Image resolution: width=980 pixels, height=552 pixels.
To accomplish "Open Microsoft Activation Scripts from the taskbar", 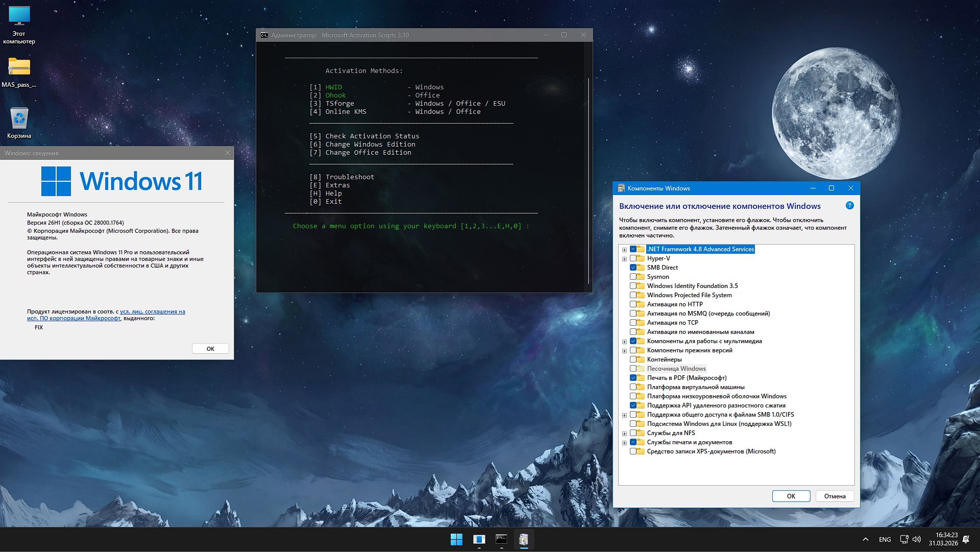I will (524, 539).
